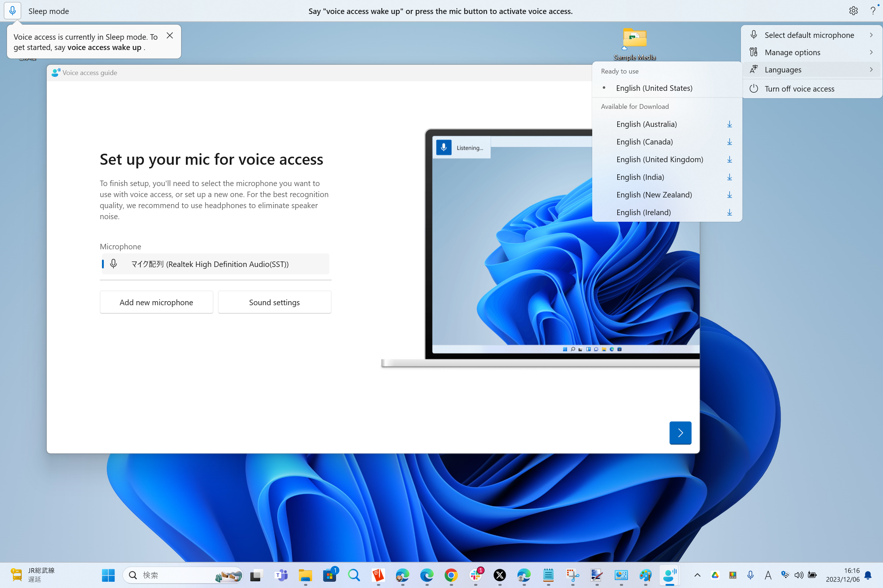Image resolution: width=883 pixels, height=588 pixels.
Task: Click the Slack icon in taskbar
Action: click(476, 575)
